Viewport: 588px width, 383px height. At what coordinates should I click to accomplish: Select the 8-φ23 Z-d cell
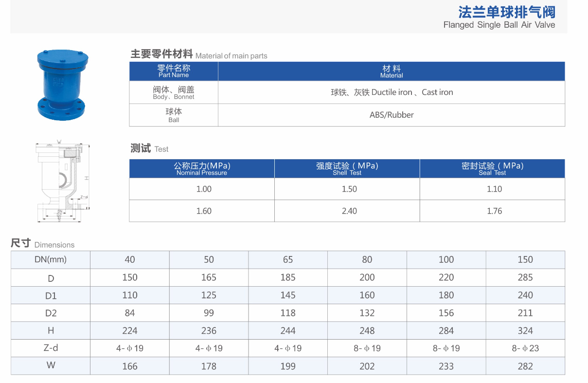point(525,348)
